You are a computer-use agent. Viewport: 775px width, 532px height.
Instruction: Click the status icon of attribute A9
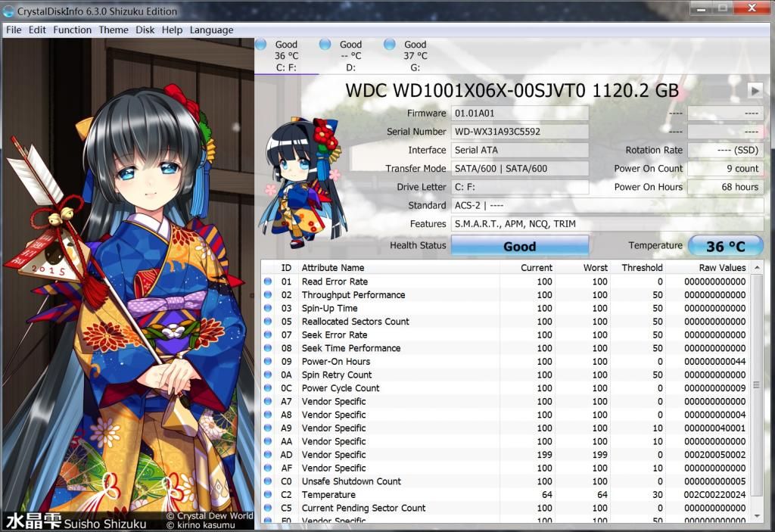[x=268, y=428]
